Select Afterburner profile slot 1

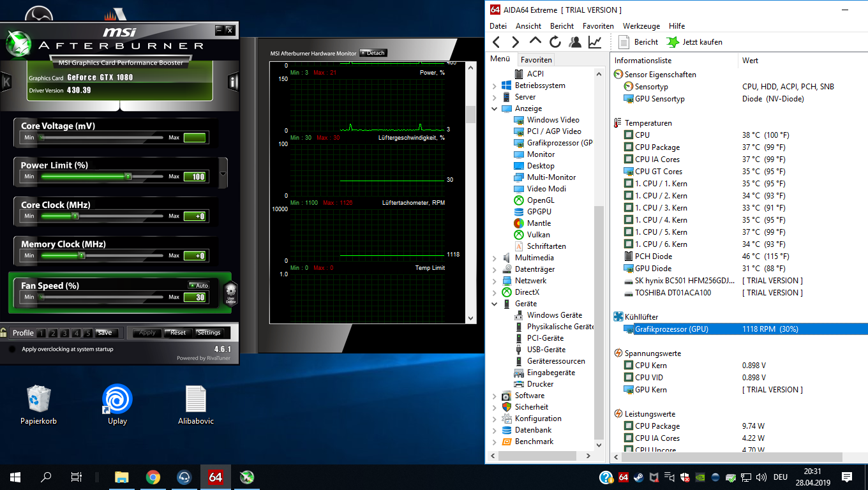point(41,333)
